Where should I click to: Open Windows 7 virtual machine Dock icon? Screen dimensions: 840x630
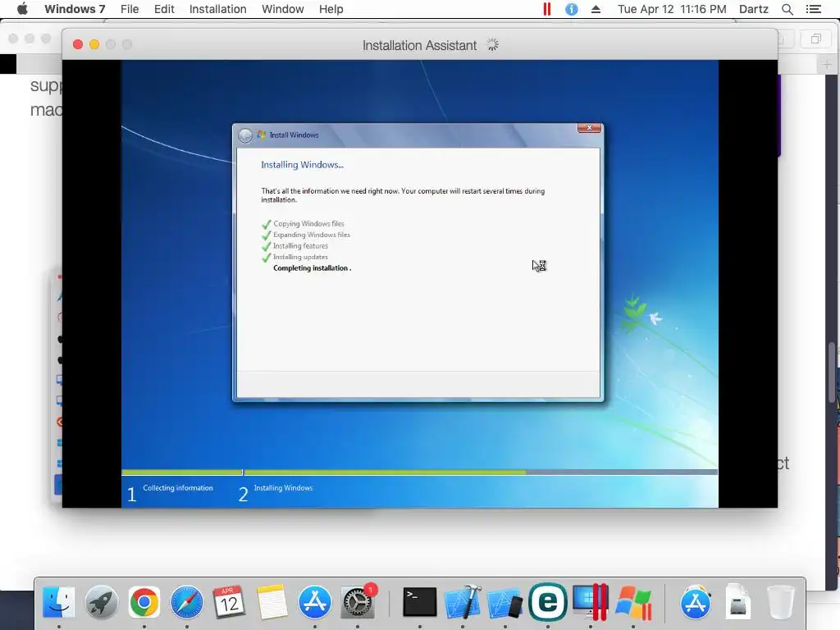pyautogui.click(x=633, y=602)
